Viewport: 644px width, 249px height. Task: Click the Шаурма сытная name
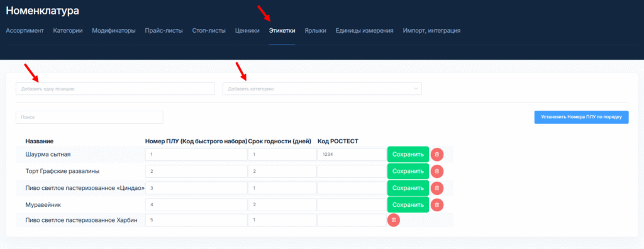tap(48, 155)
